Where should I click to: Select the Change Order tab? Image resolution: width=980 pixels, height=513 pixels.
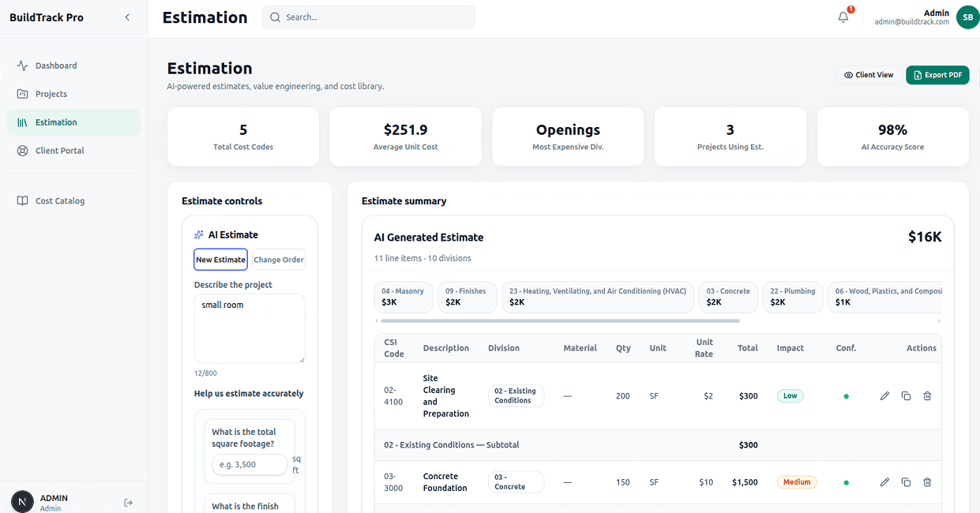[279, 260]
